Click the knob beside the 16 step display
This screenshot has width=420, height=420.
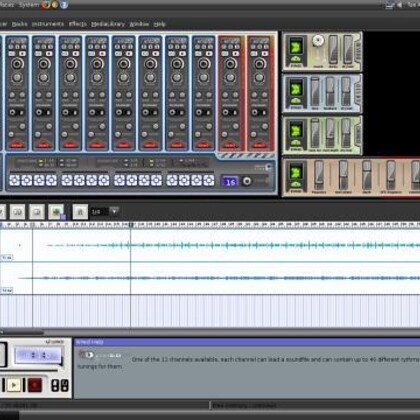(x=247, y=181)
